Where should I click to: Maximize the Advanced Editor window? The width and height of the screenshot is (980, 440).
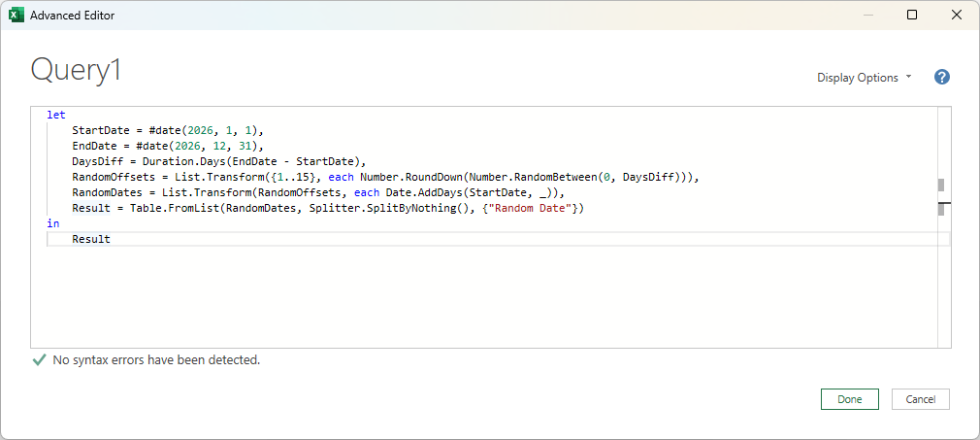tap(912, 15)
